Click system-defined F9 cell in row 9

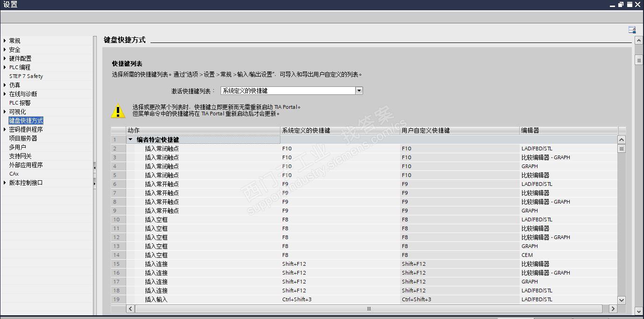(x=340, y=211)
